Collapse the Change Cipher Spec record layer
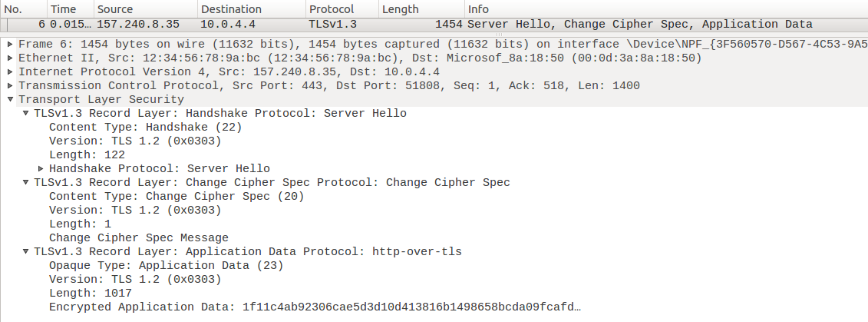 pyautogui.click(x=25, y=182)
